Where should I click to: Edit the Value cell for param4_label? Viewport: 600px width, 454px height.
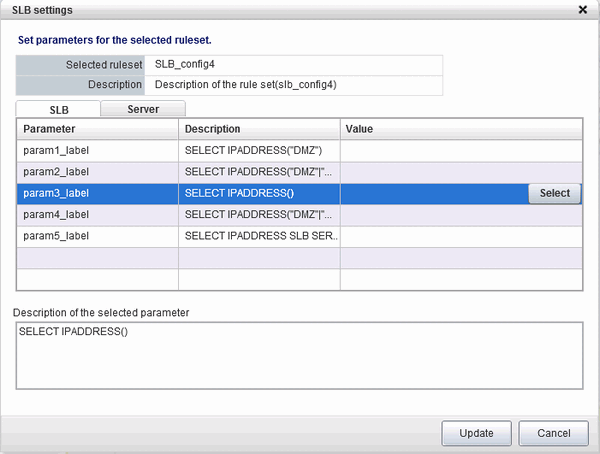461,214
